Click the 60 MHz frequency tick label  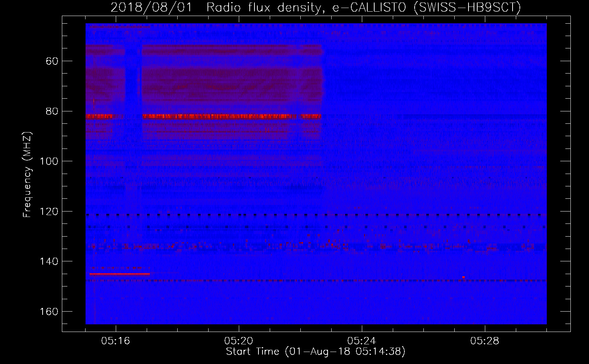[x=52, y=61]
